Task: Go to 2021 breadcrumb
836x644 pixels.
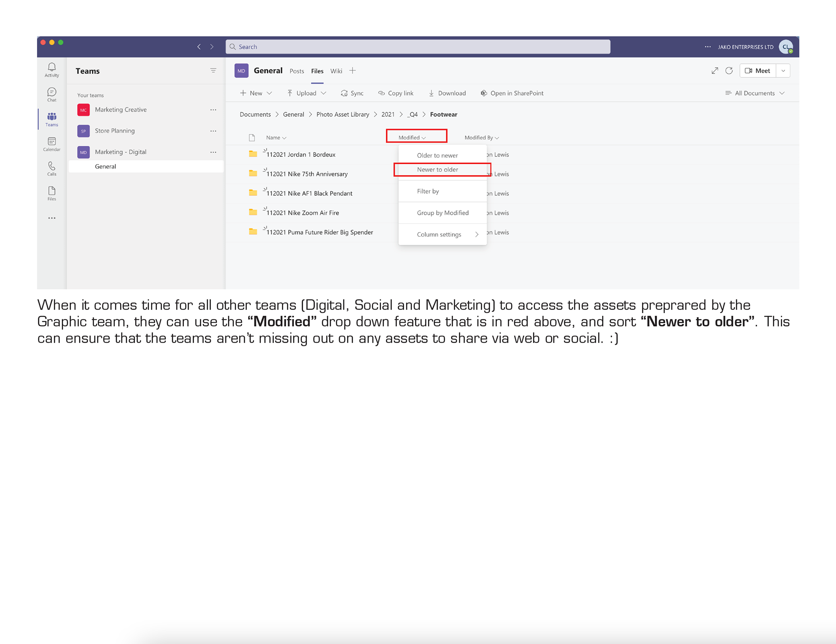Action: click(x=388, y=115)
